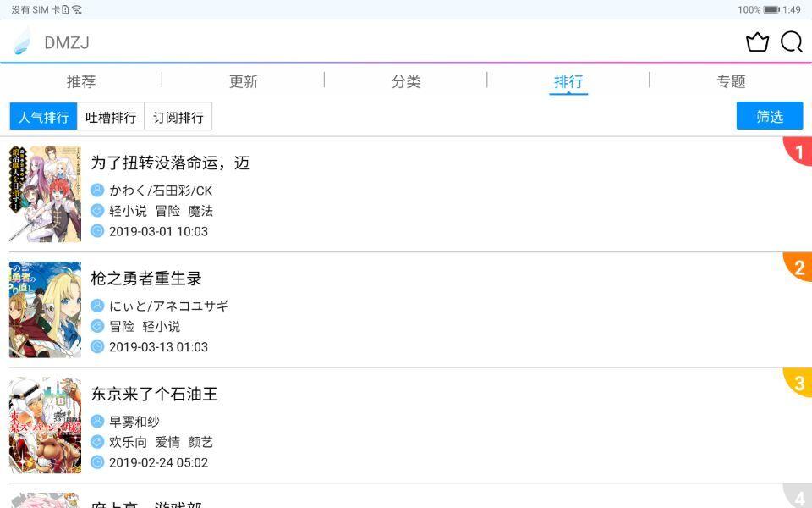Check the Wi-Fi status icon

77,9
